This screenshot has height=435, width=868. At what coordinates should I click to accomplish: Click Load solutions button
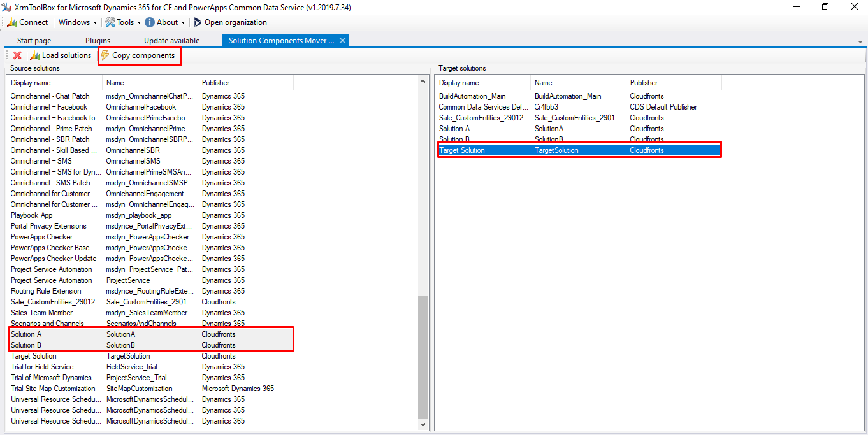[61, 55]
